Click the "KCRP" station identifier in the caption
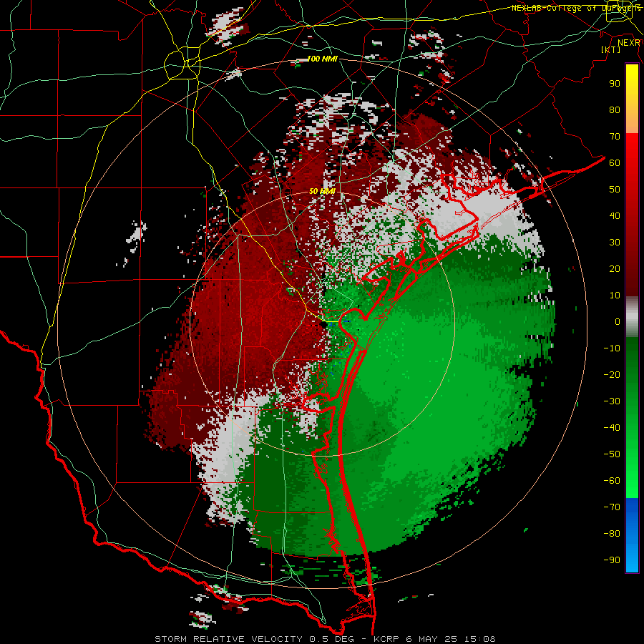The image size is (644, 644). [386, 639]
